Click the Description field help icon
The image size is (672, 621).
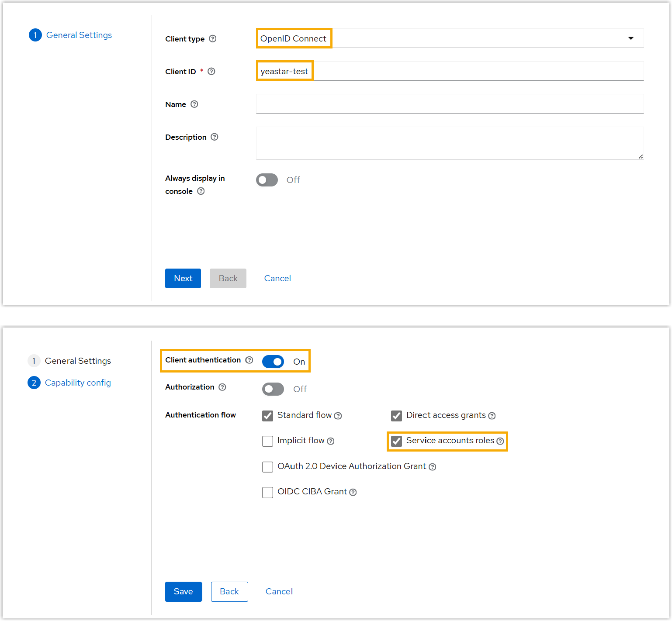(x=215, y=137)
